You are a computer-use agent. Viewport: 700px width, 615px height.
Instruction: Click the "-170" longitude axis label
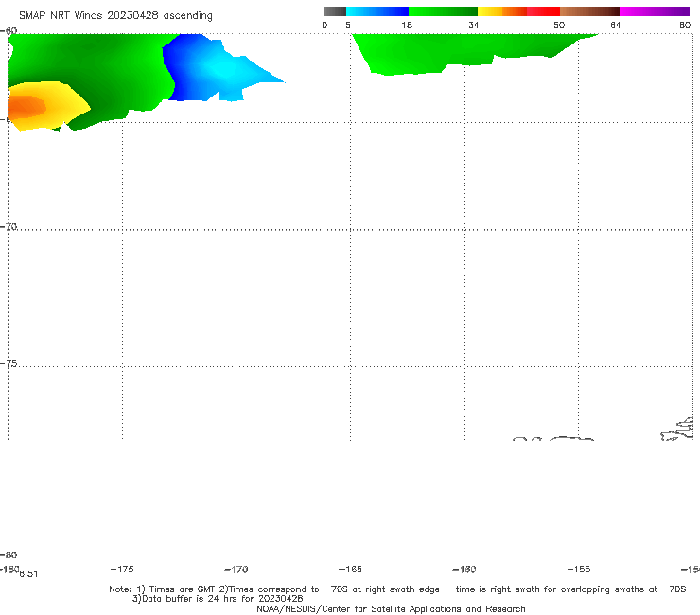click(x=236, y=569)
